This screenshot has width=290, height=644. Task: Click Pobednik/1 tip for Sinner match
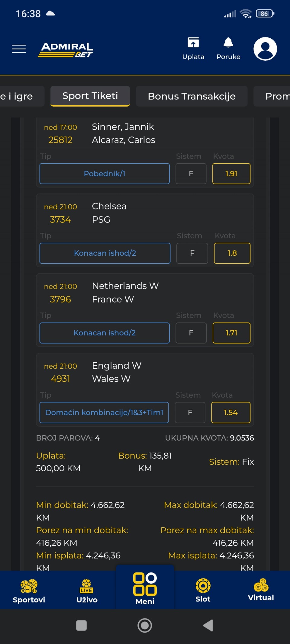pos(105,174)
